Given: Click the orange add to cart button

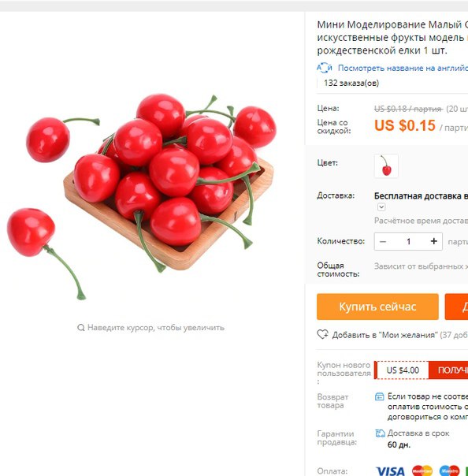Looking at the screenshot, I should pyautogui.click(x=456, y=307).
